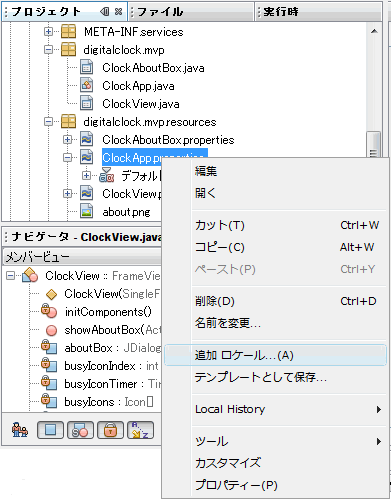Collapse the digitalclock.mvp.resources node

[48, 122]
